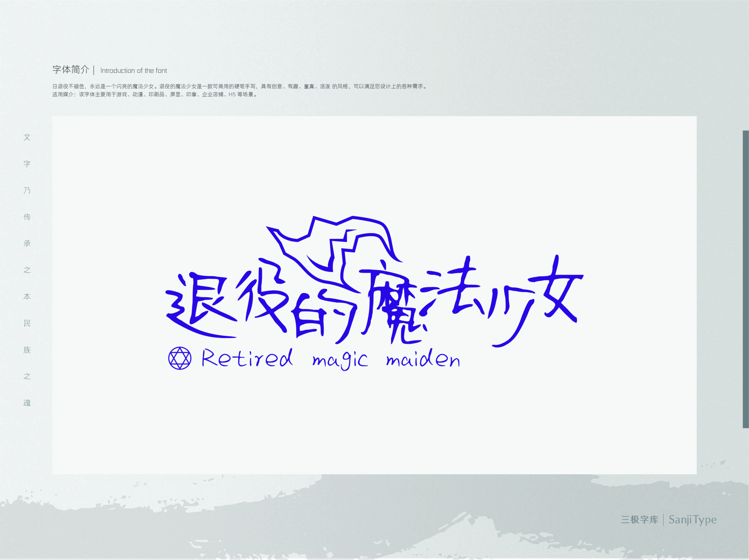Click the SanjiType logo text
The width and height of the screenshot is (749, 560).
[692, 519]
